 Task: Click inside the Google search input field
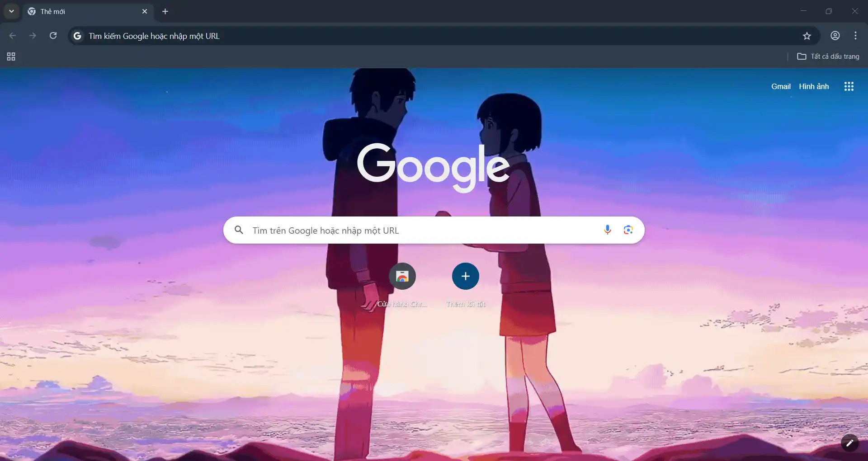point(407,230)
